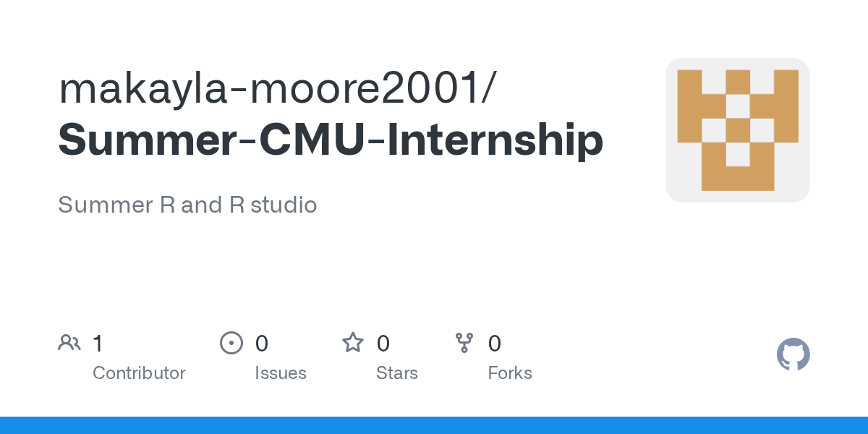The width and height of the screenshot is (868, 434).
Task: Click the issues circle-dot icon
Action: (x=231, y=343)
